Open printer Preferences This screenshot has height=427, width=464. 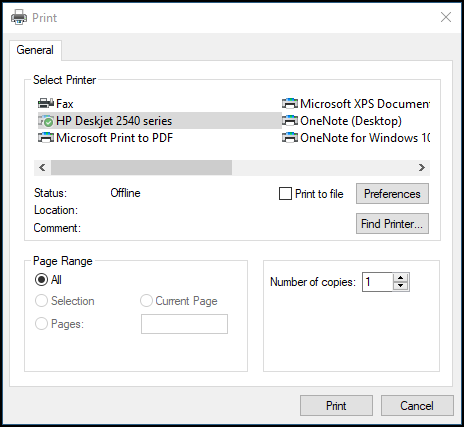point(392,194)
